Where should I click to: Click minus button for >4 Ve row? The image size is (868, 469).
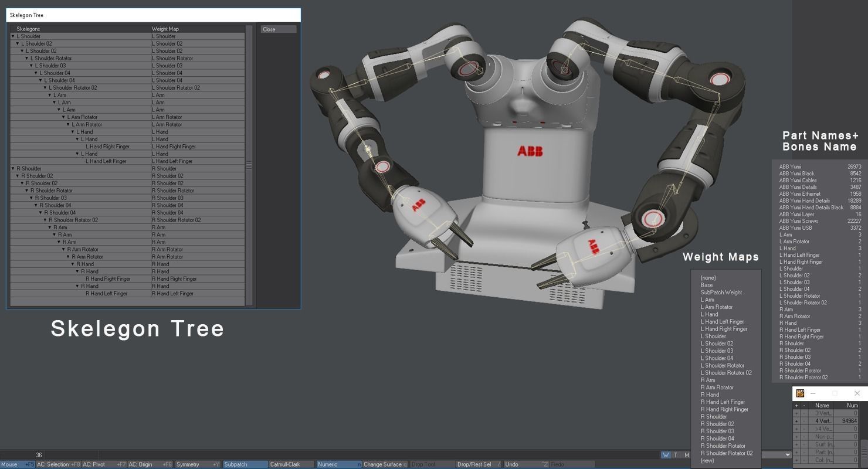pos(804,429)
